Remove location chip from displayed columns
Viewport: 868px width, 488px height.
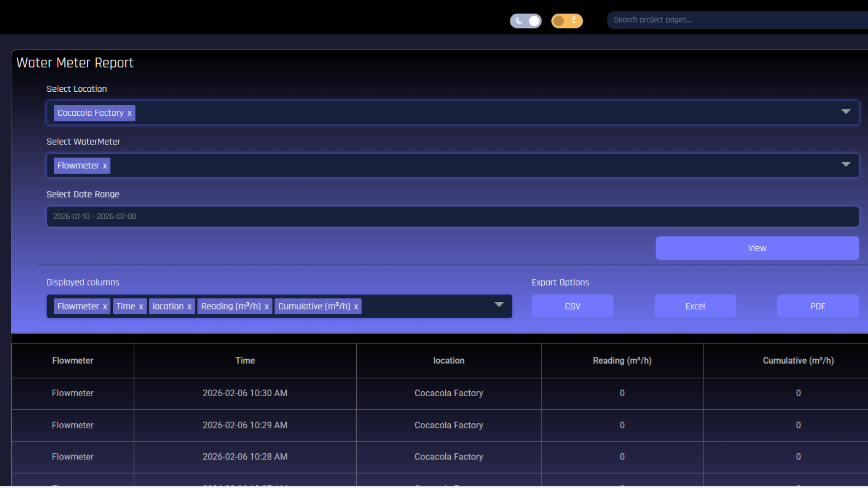tap(189, 306)
